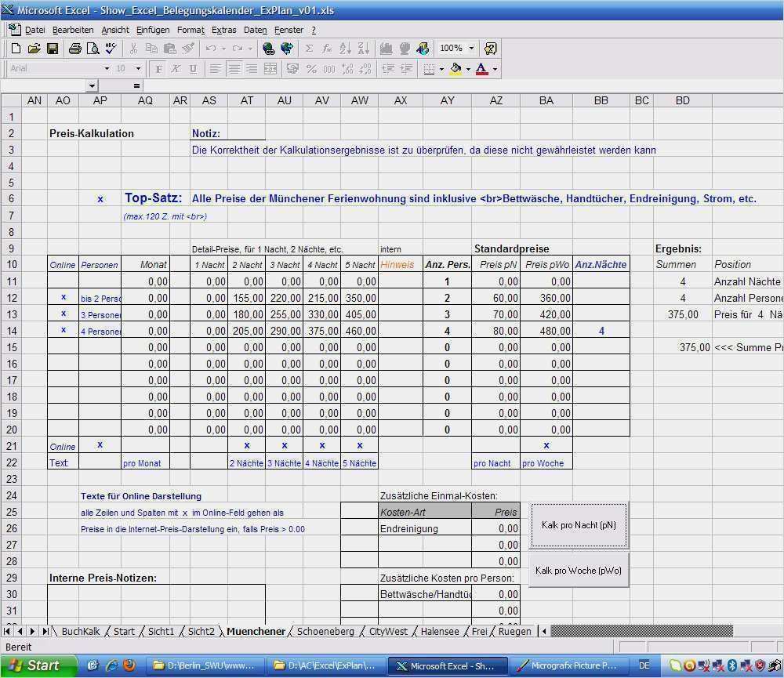Open Print Preview from the toolbar
This screenshot has width=784, height=678.
pyautogui.click(x=93, y=49)
